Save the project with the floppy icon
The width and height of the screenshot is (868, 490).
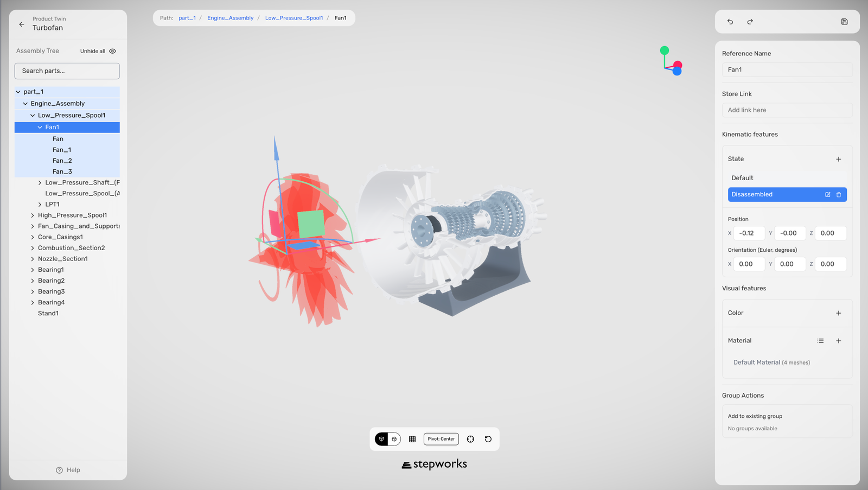pyautogui.click(x=844, y=22)
